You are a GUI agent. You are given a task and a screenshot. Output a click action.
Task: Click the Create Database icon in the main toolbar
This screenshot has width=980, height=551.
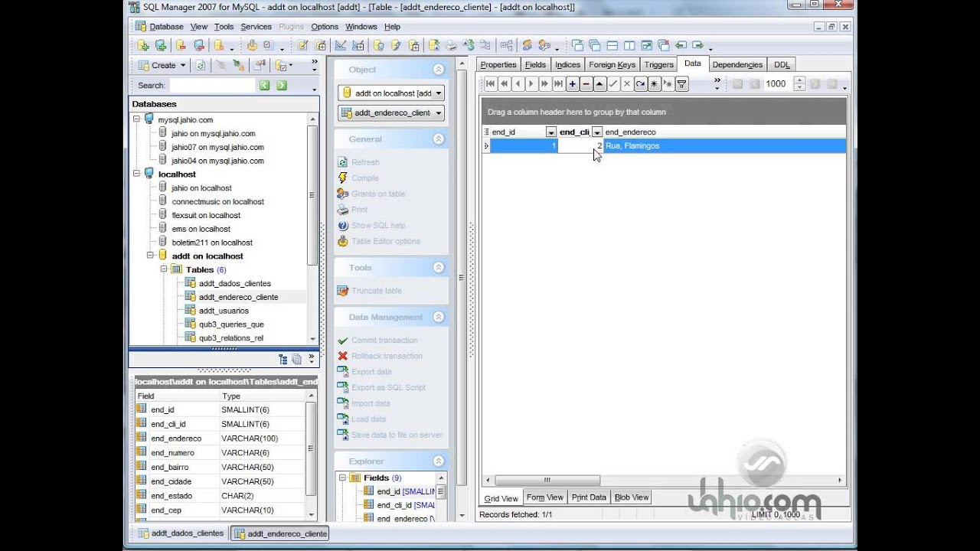pos(142,46)
